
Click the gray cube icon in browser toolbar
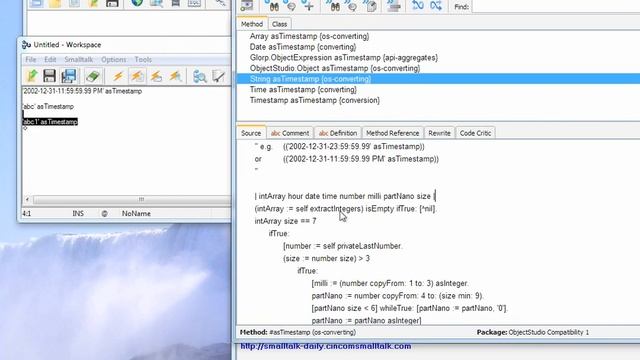[371, 6]
